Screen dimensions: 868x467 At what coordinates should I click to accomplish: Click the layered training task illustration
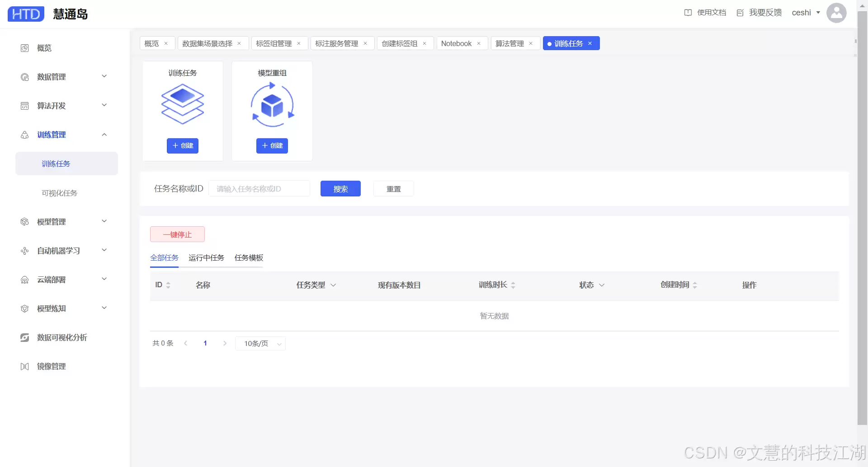pyautogui.click(x=183, y=104)
